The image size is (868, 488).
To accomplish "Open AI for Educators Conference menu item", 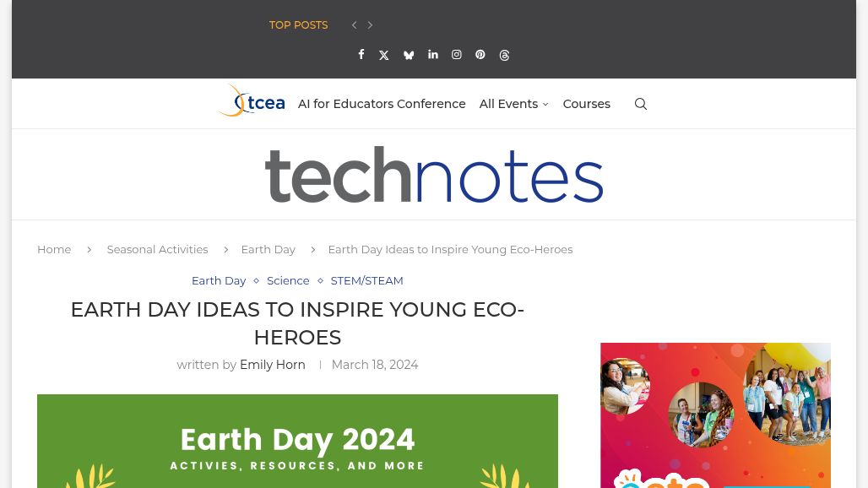I will pyautogui.click(x=382, y=104).
